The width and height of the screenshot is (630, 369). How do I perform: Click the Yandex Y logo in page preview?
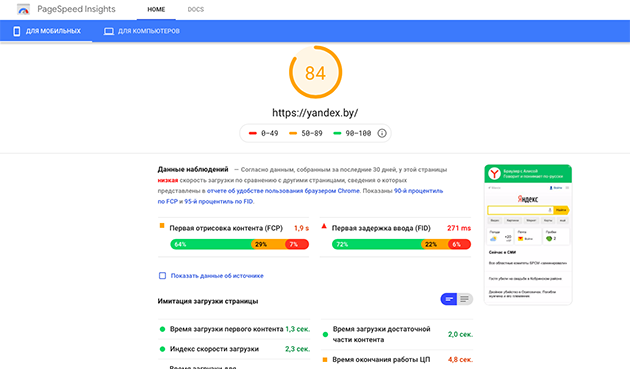[x=494, y=174]
